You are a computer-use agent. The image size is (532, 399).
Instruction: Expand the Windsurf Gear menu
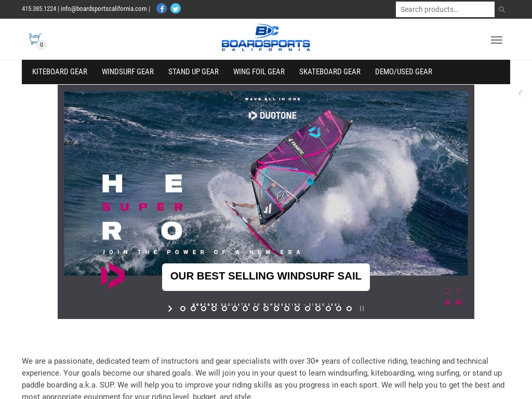click(128, 72)
